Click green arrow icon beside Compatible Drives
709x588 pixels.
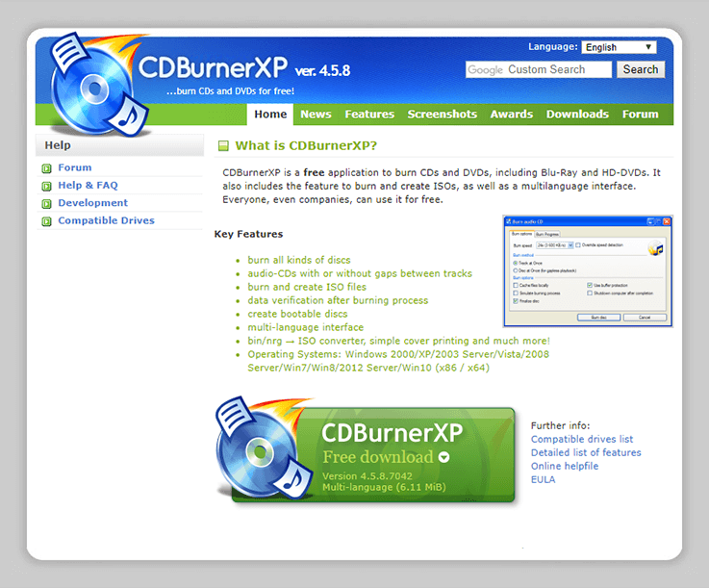click(x=46, y=221)
